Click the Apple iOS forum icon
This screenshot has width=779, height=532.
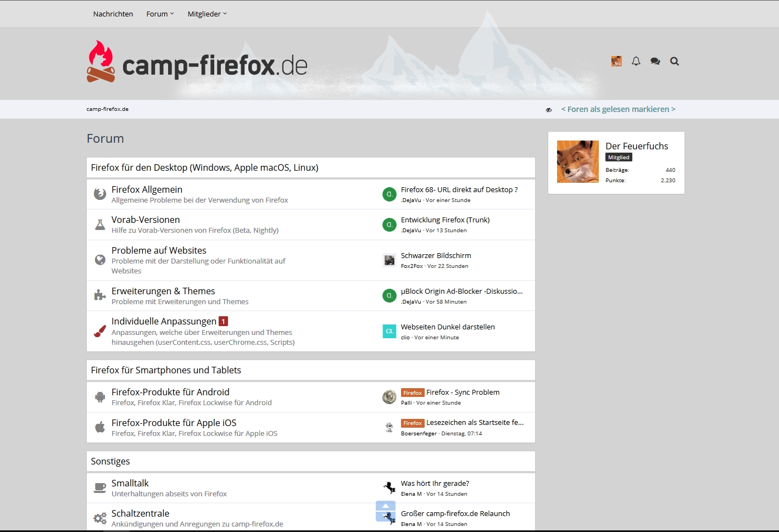99,427
